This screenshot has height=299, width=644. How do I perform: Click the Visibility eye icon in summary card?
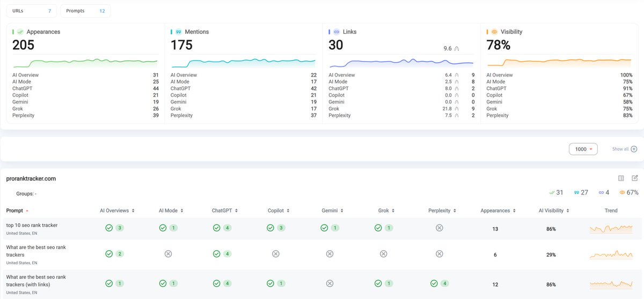point(494,32)
